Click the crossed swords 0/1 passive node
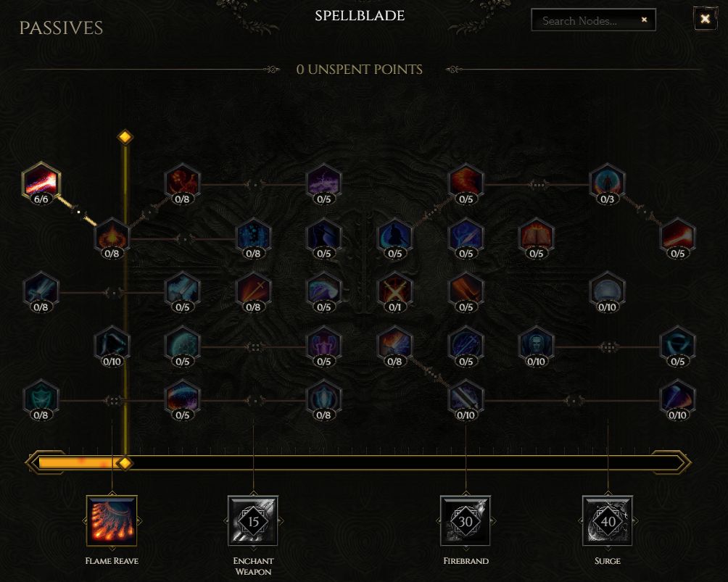728x582 pixels. [394, 292]
